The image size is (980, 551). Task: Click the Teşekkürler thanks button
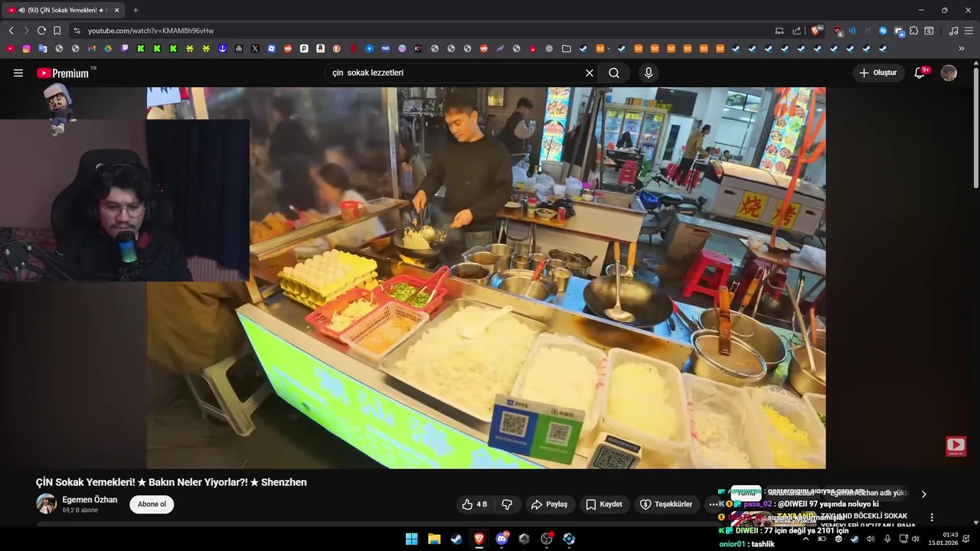pos(666,504)
